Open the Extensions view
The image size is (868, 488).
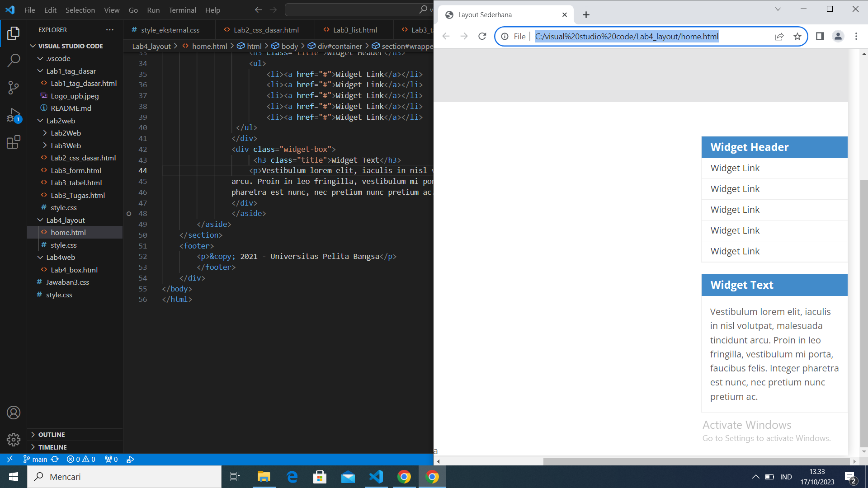click(x=14, y=142)
